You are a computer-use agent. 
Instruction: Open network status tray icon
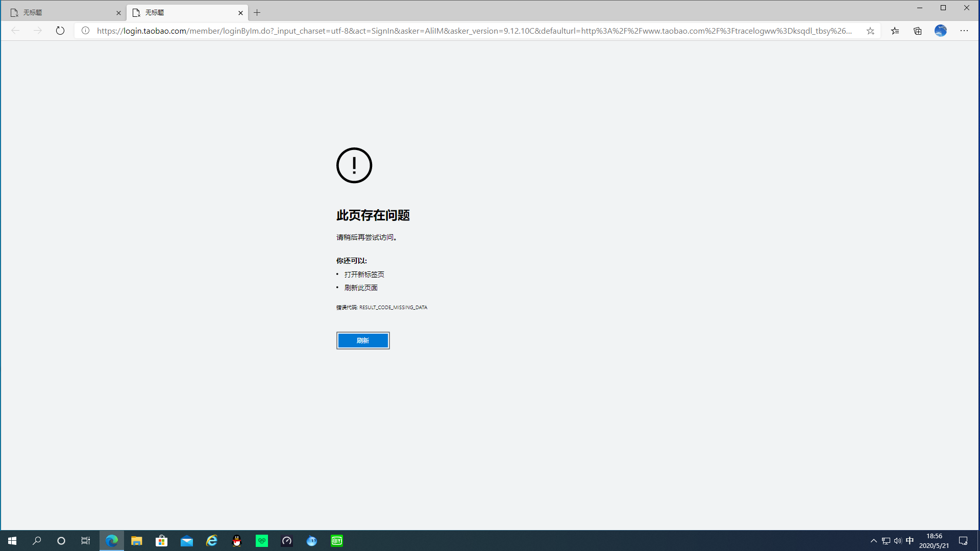click(x=886, y=541)
